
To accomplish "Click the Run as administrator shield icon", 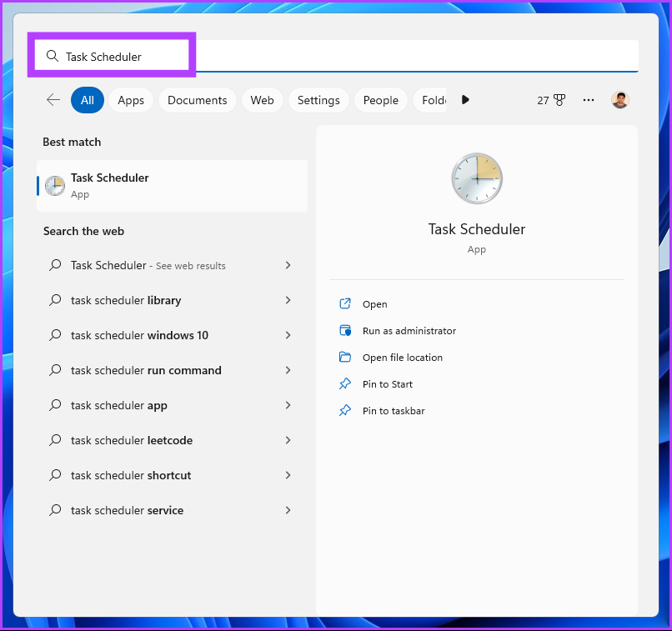I will pos(345,331).
